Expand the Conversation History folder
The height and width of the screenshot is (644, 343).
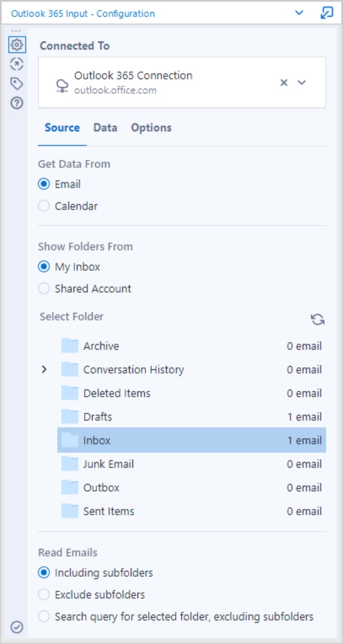point(44,369)
